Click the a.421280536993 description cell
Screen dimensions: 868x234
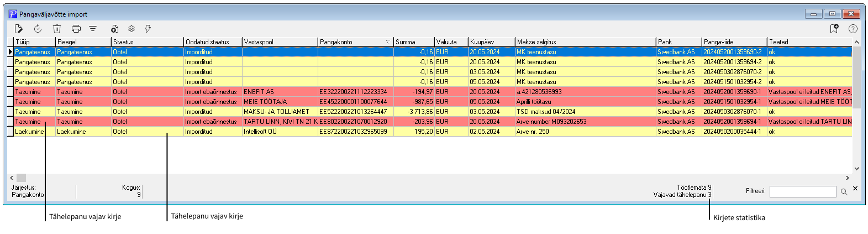[585, 92]
